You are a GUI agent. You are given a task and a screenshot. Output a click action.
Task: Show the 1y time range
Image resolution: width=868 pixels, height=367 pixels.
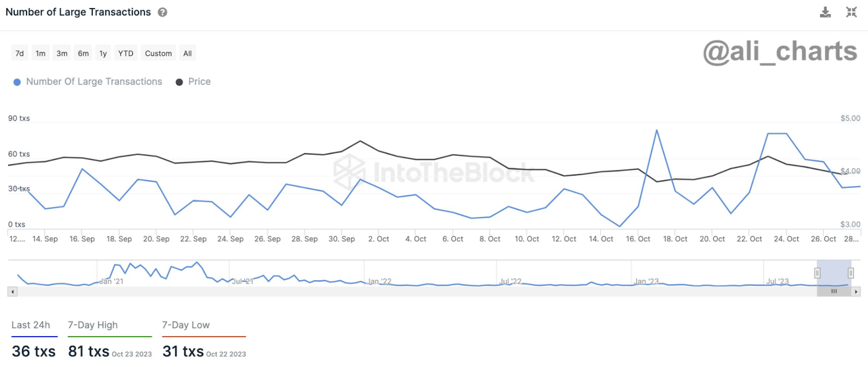pyautogui.click(x=103, y=53)
